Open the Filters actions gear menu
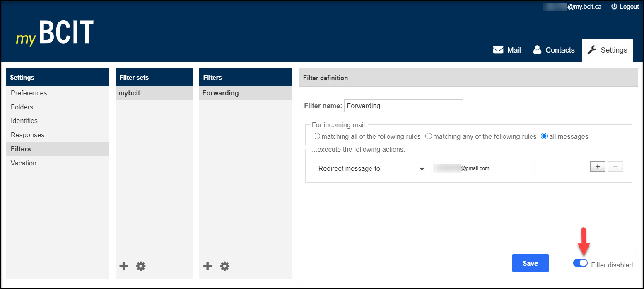This screenshot has width=644, height=289. (224, 266)
